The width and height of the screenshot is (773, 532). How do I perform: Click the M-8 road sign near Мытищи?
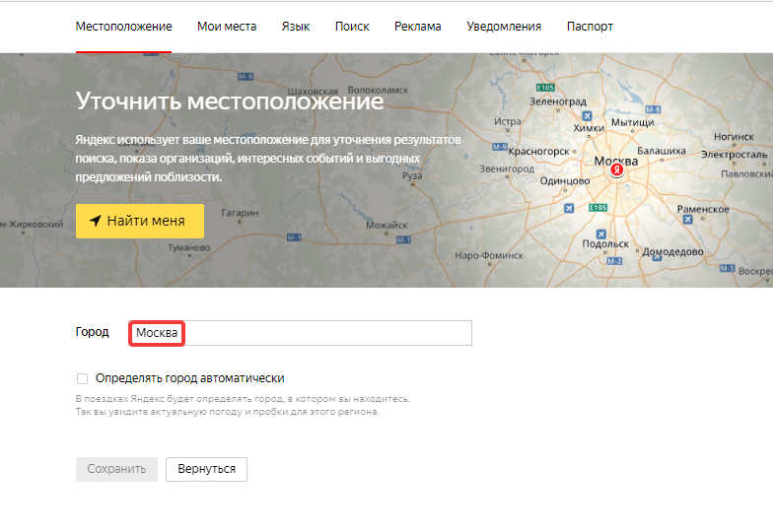(653, 109)
